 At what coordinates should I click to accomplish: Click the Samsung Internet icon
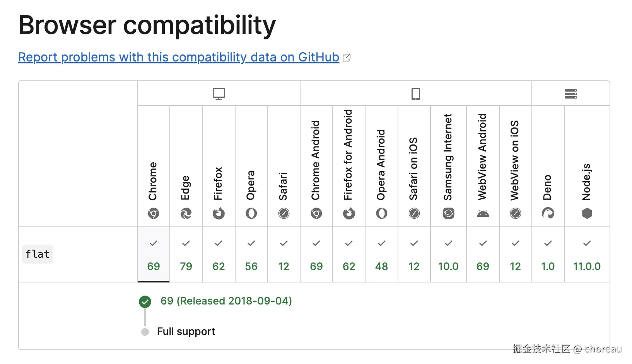pyautogui.click(x=448, y=213)
